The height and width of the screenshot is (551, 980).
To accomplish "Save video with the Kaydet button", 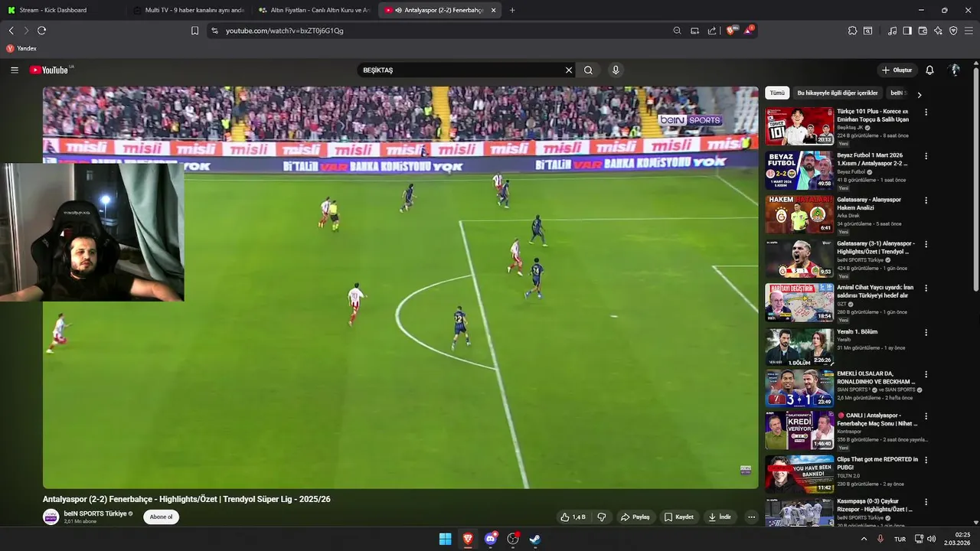I will coord(678,517).
